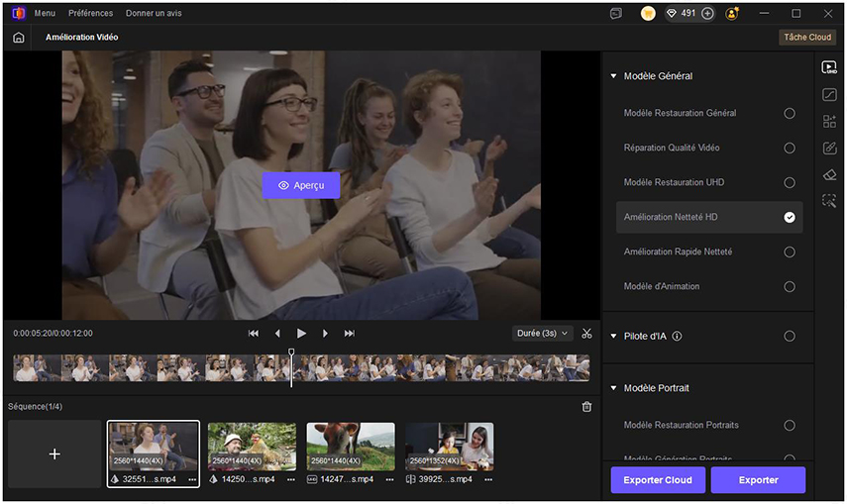Click the scissors trim icon
The width and height of the screenshot is (847, 504).
tap(586, 334)
